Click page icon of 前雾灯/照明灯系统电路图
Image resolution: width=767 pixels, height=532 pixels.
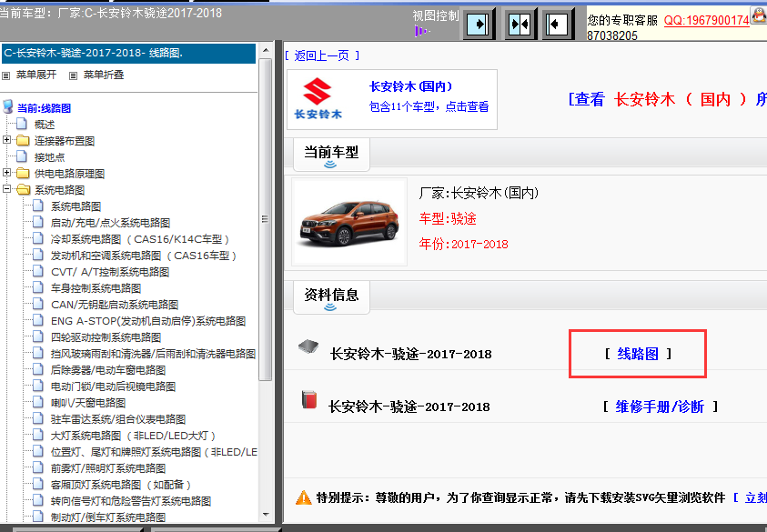(38, 467)
